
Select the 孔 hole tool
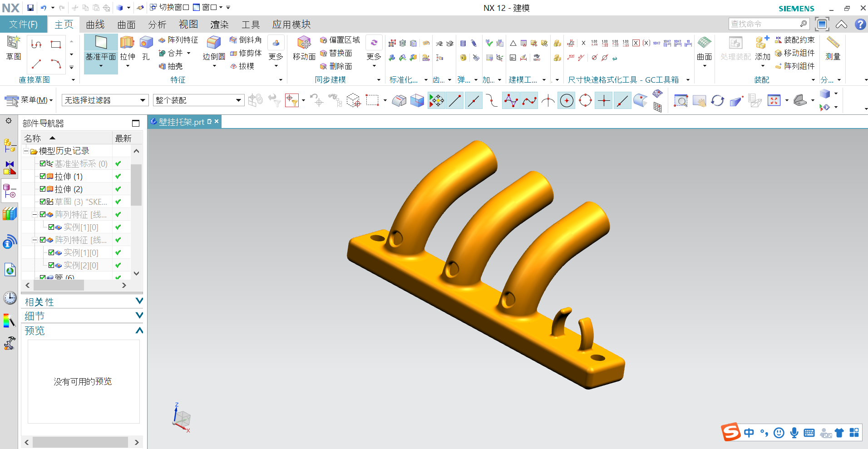click(x=146, y=48)
